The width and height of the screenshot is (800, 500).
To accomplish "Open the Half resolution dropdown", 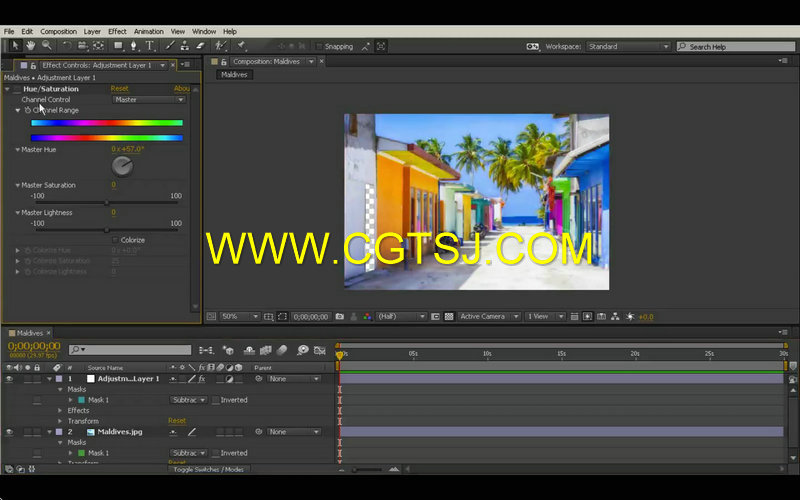I will [x=401, y=317].
